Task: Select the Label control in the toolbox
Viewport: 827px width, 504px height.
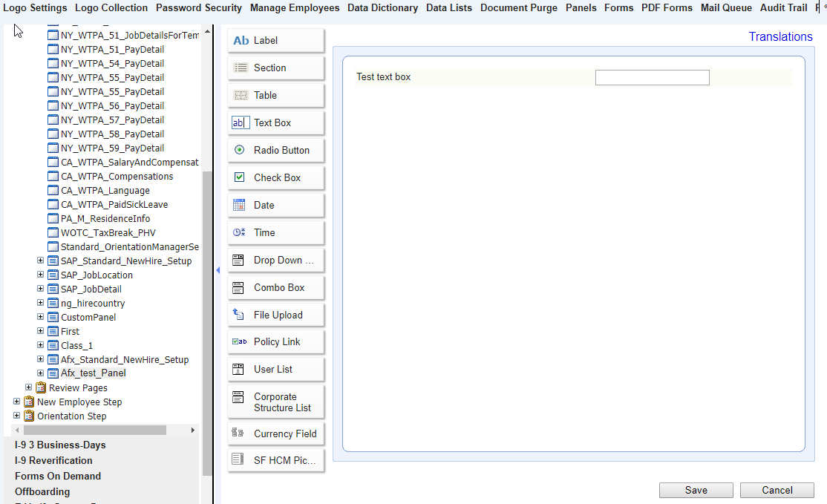Action: pyautogui.click(x=275, y=40)
